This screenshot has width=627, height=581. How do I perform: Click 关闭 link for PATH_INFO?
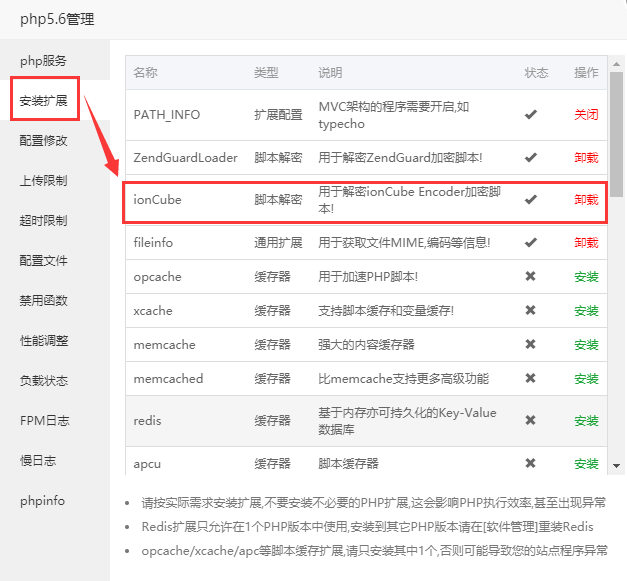[x=586, y=115]
